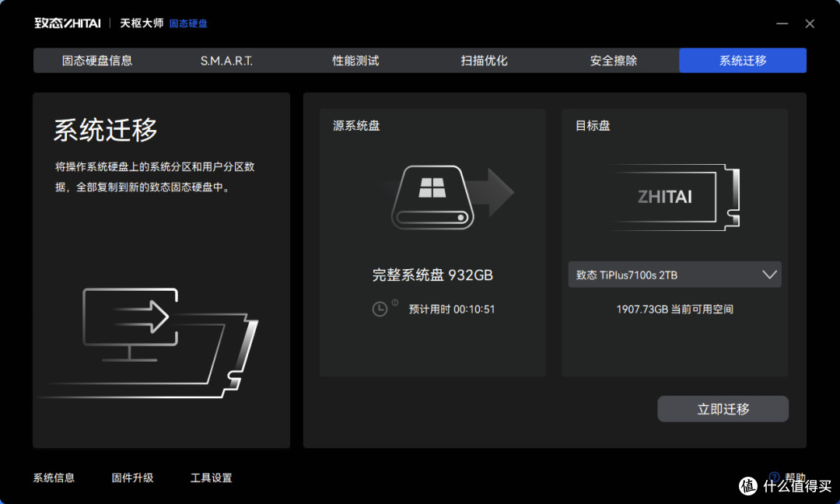Click the dropdown chevron arrow for target disk
The image size is (840, 504).
pyautogui.click(x=770, y=275)
